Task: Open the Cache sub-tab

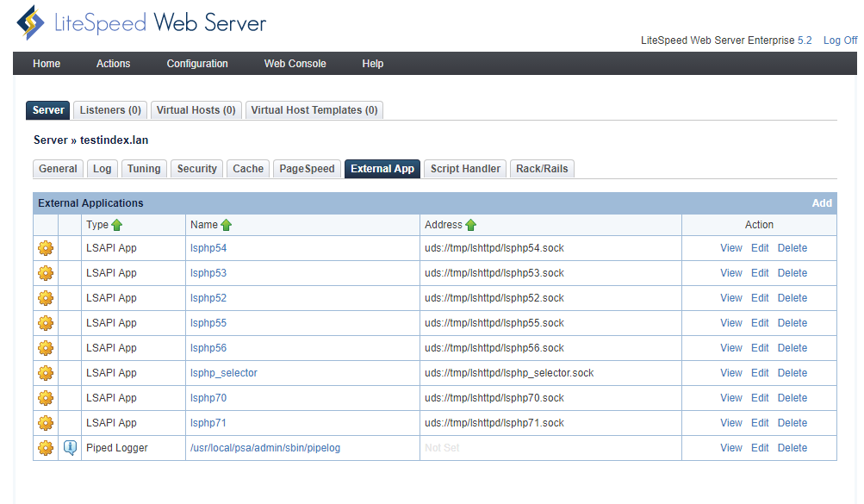Action: click(x=248, y=169)
